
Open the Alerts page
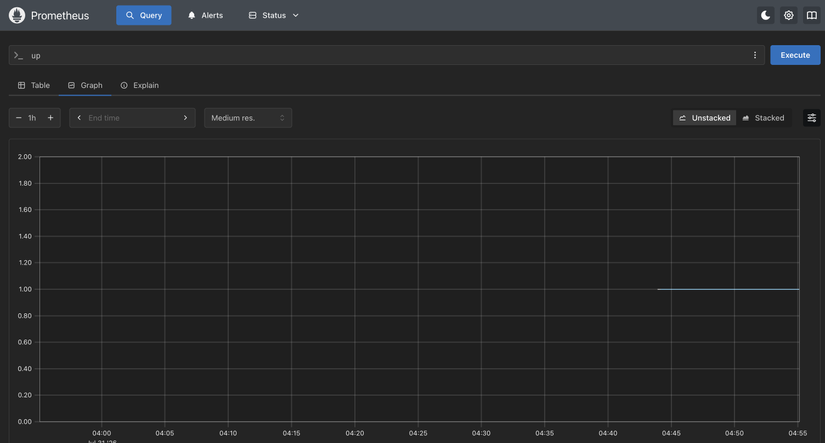click(x=205, y=15)
